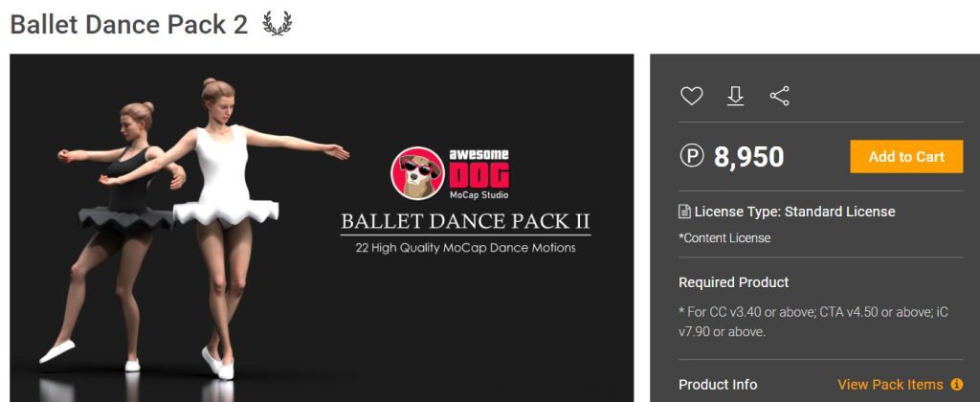Click the orange info icon beside View Pack Items
Image resolution: width=980 pixels, height=402 pixels.
coord(956,384)
